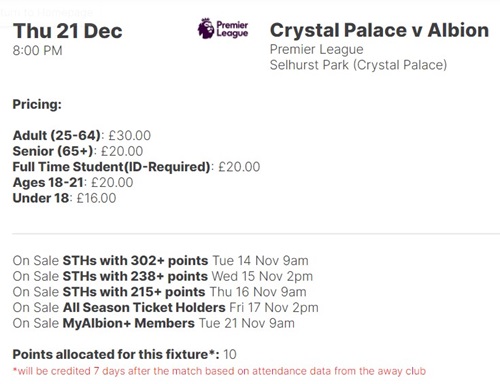Viewport: 500px width, 384px height.
Task: Click STHs with 215+ points sale line
Action: tap(159, 292)
